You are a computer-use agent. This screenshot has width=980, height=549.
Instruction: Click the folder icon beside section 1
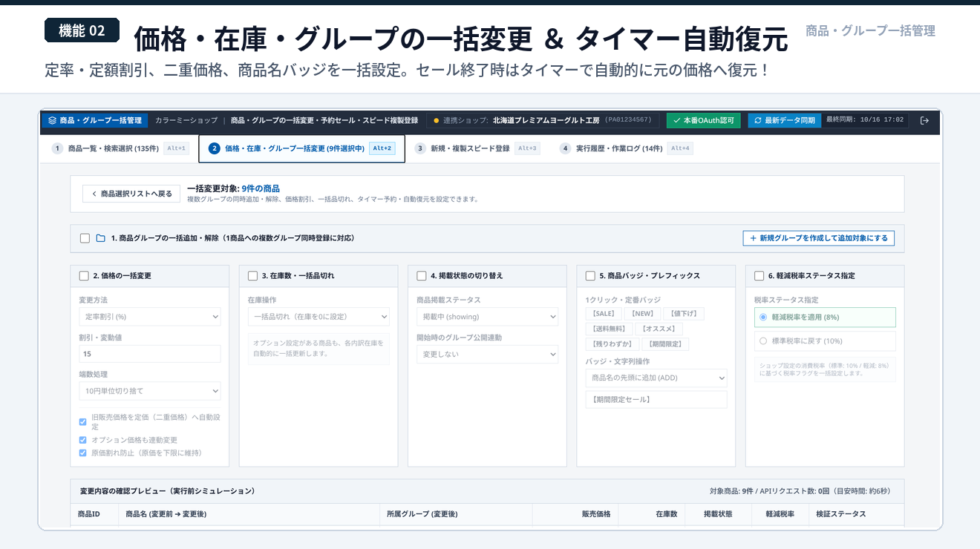(101, 238)
